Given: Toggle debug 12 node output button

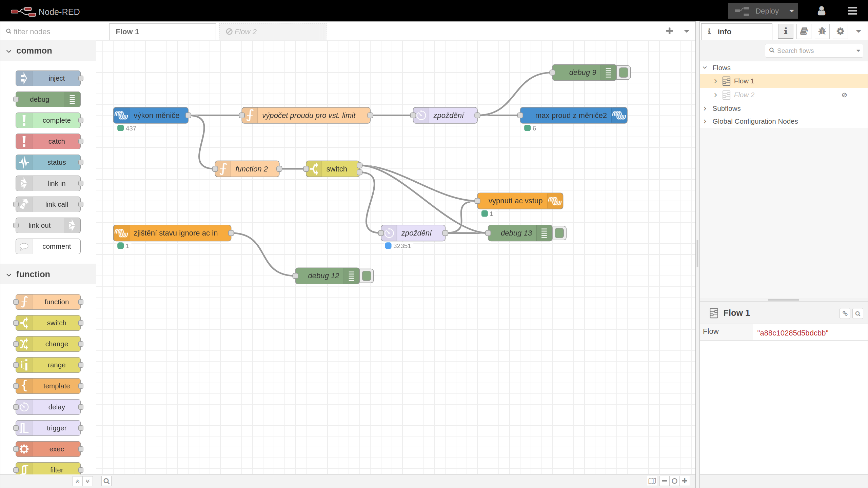Looking at the screenshot, I should click(x=367, y=276).
